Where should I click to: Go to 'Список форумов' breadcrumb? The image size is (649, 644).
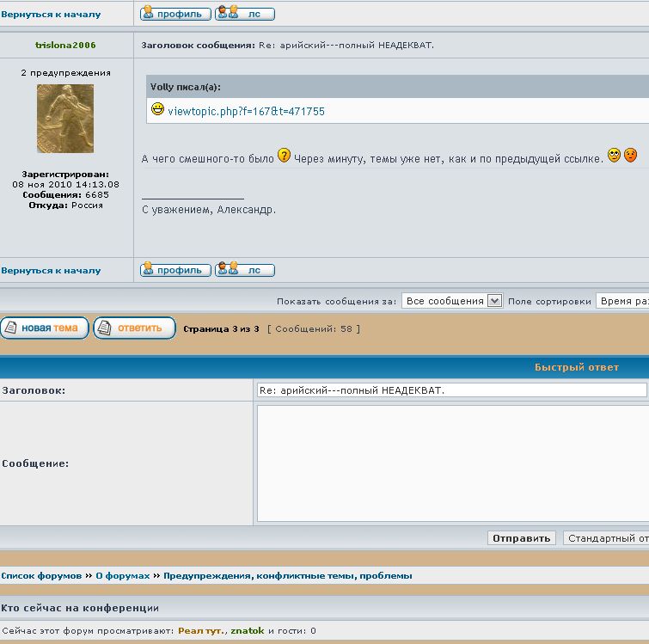click(x=41, y=575)
